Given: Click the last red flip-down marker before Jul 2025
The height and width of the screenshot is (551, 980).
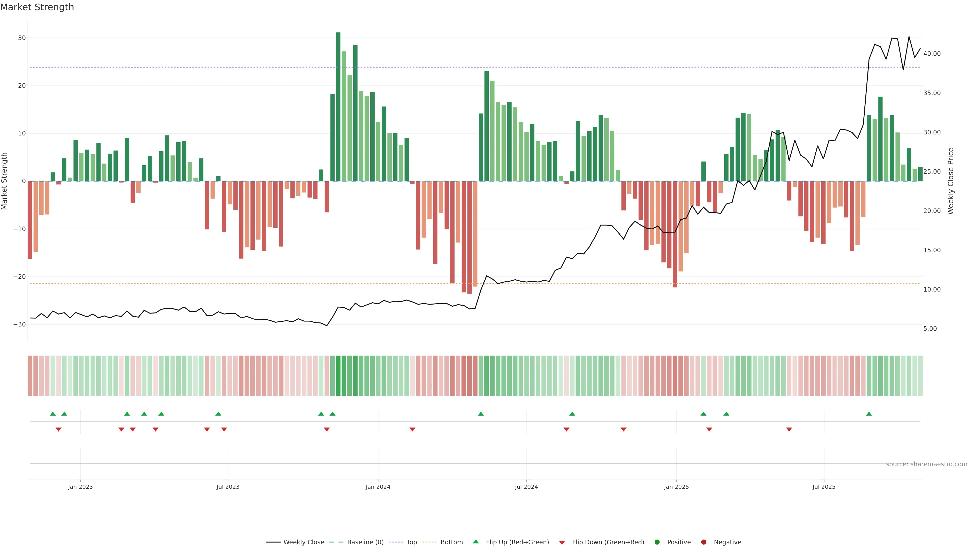Looking at the screenshot, I should tap(789, 429).
